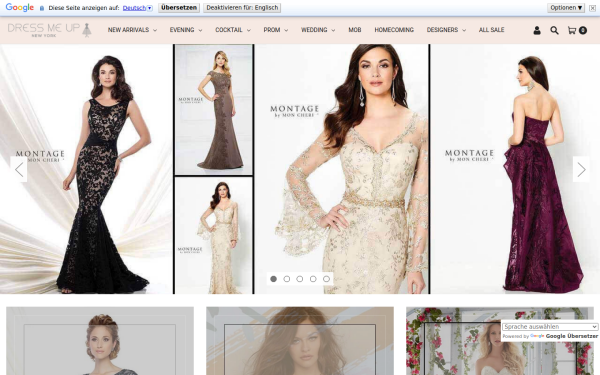Open the Sprache auswählen combo box
The image size is (600, 375).
(549, 327)
